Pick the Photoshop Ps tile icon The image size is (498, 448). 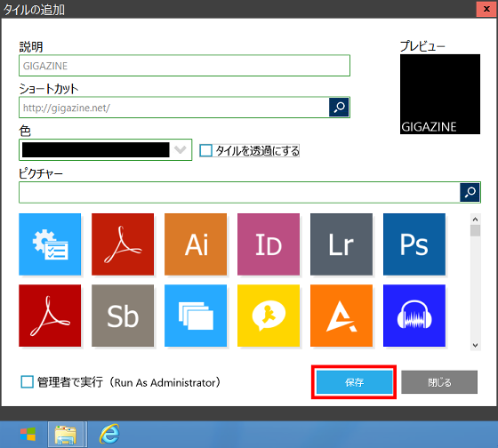coord(414,244)
